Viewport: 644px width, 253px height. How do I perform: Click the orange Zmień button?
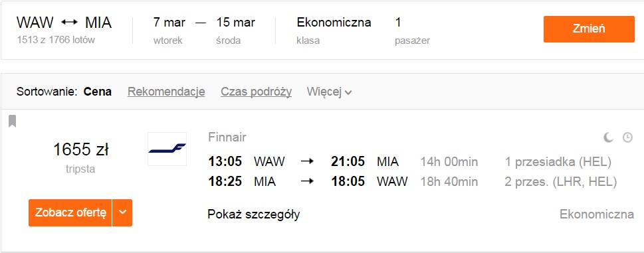589,29
